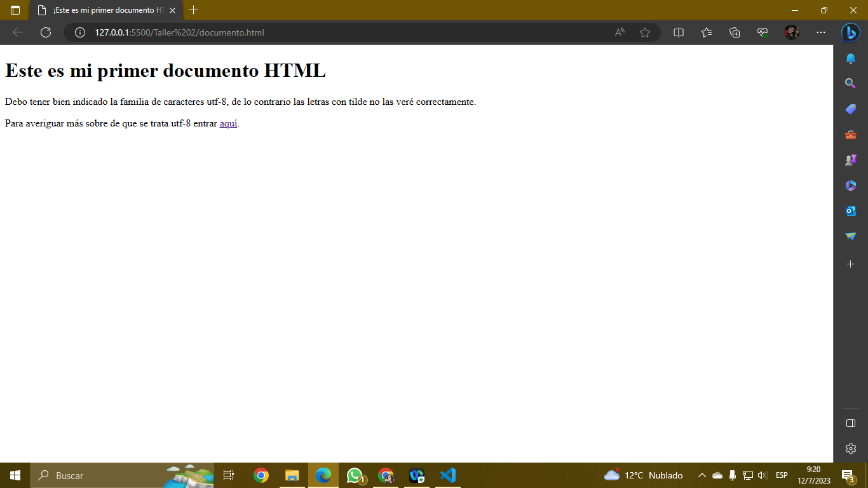Refresh the current page
Screen dimensions: 868x488
pyautogui.click(x=46, y=32)
